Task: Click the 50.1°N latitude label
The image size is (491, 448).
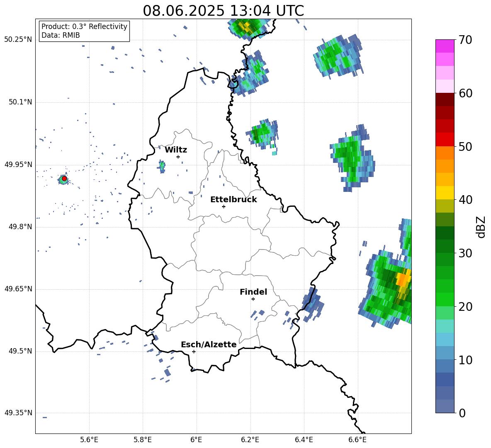Action: (20, 102)
